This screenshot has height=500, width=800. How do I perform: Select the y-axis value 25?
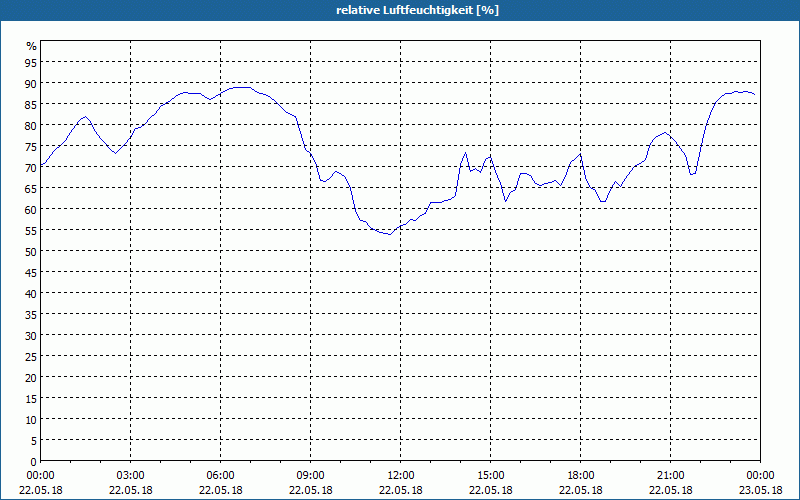[31, 356]
